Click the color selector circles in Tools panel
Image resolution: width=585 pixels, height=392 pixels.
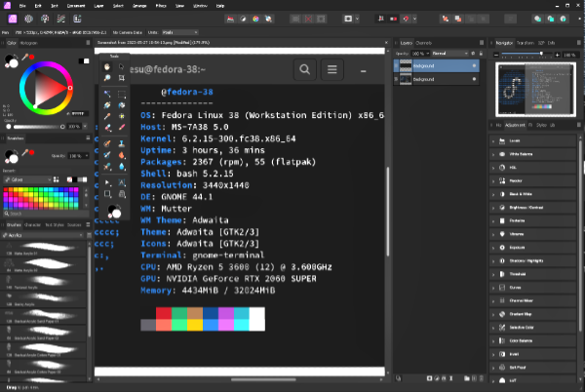tap(114, 211)
